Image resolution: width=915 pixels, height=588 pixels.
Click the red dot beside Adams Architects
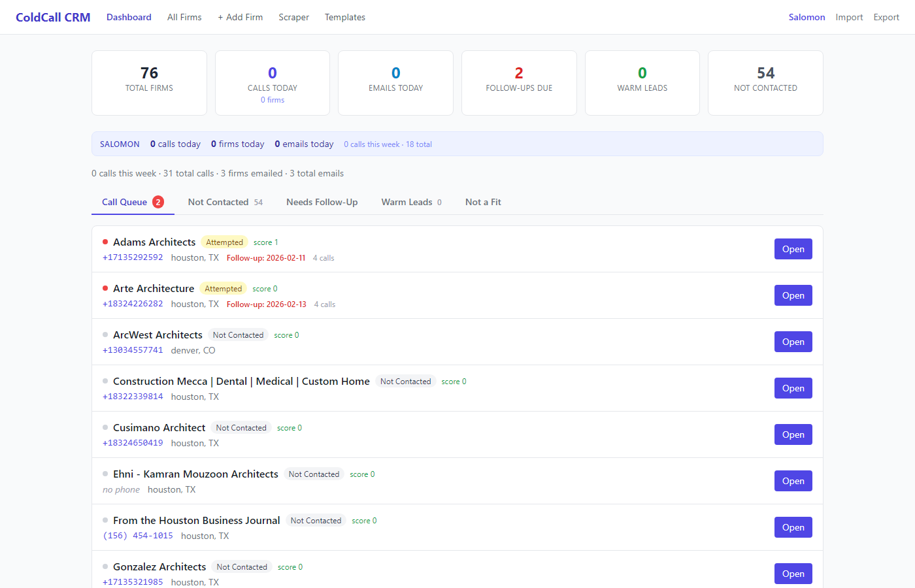pos(105,242)
